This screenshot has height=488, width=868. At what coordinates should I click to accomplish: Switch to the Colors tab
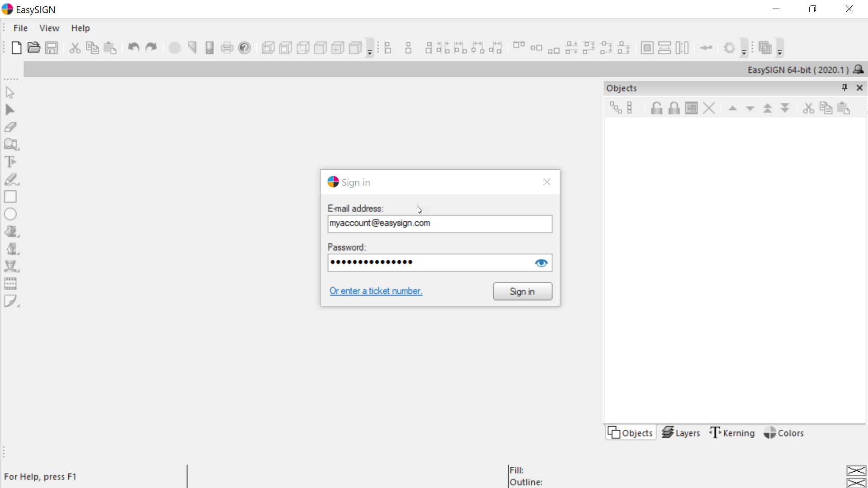(784, 433)
